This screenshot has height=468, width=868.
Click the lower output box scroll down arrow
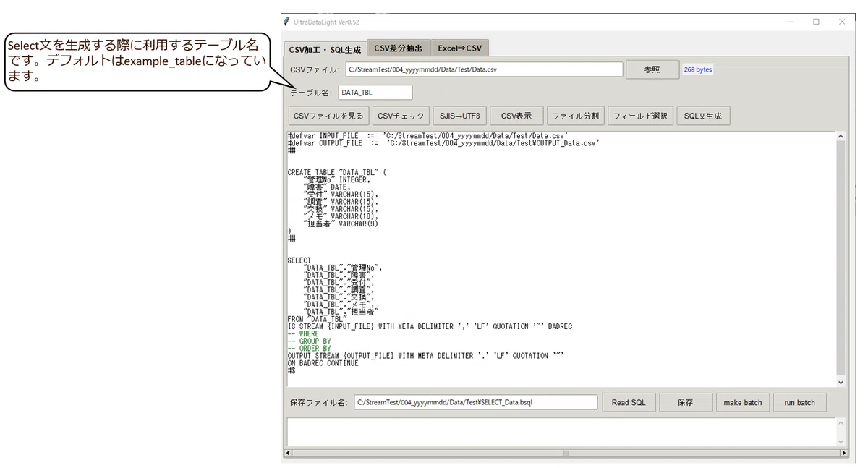tap(841, 441)
